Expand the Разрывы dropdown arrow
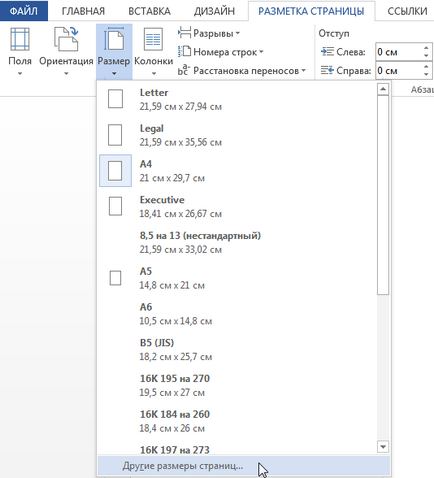 [238, 33]
